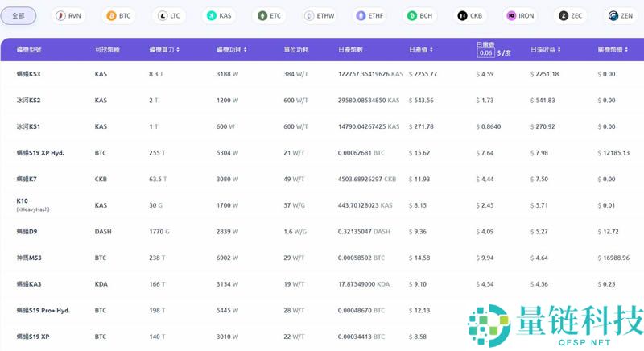Select the 螞蟻S19 XP miner name
644x351 pixels.
click(33, 337)
